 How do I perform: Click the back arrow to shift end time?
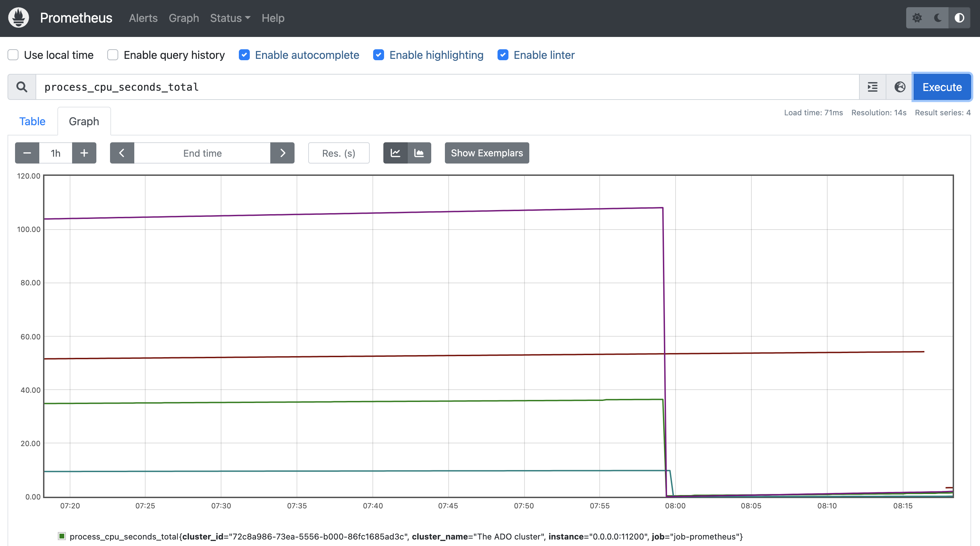122,153
